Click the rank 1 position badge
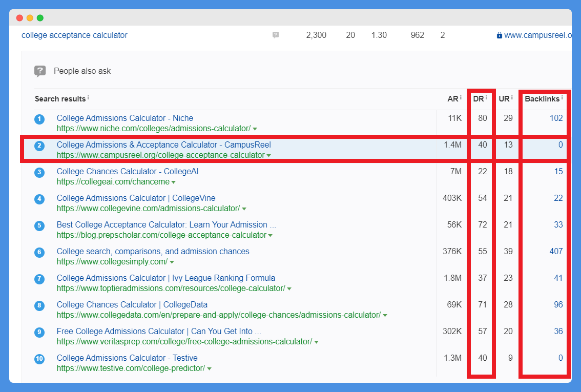581x392 pixels. tap(39, 119)
